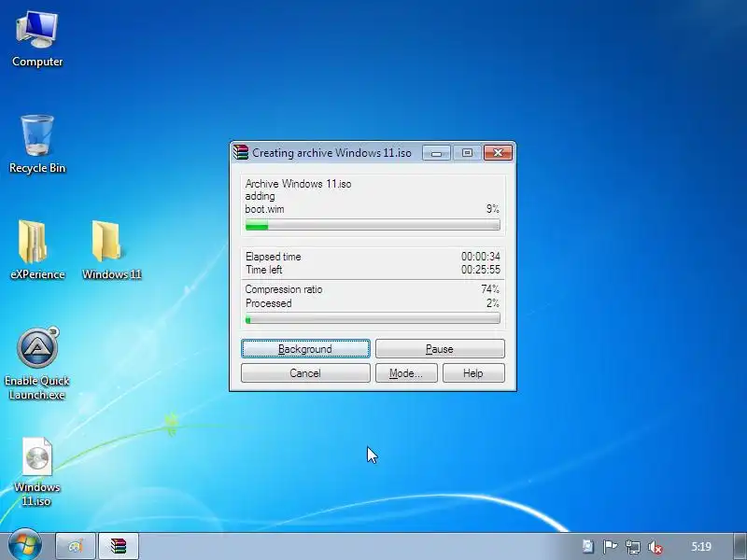Minimize the Creating archive dialog
The width and height of the screenshot is (747, 560).
click(x=436, y=153)
